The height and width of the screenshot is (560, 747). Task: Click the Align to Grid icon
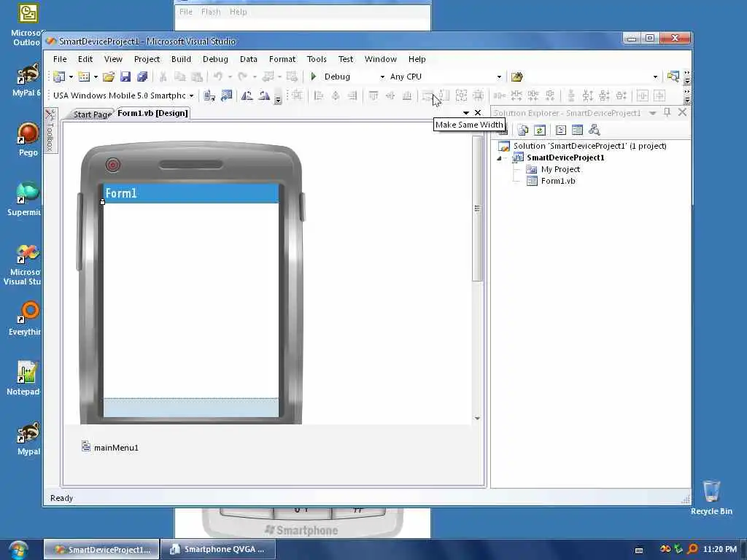[x=298, y=96]
